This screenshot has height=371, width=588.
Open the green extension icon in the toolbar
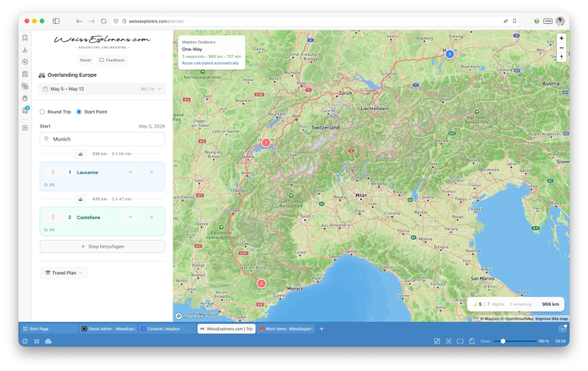(x=537, y=21)
